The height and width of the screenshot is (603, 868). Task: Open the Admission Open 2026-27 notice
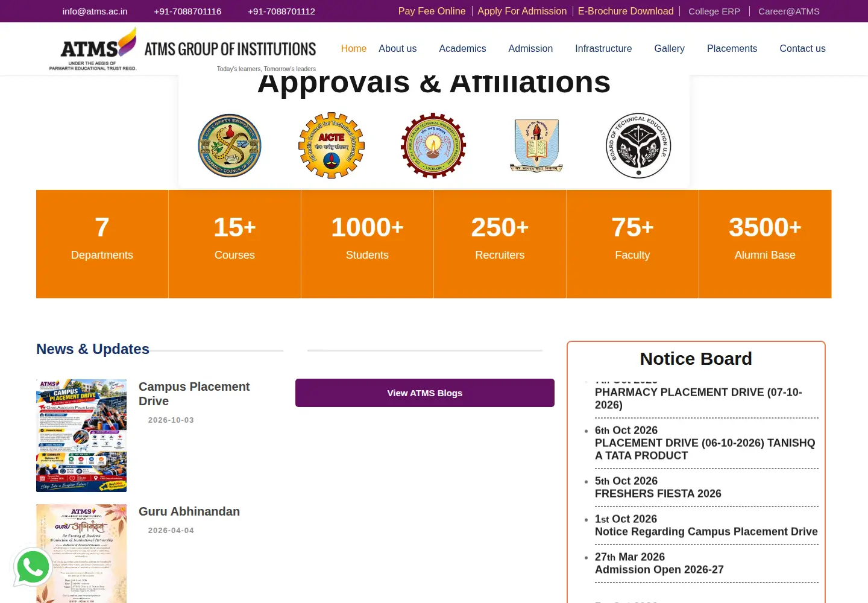(659, 570)
